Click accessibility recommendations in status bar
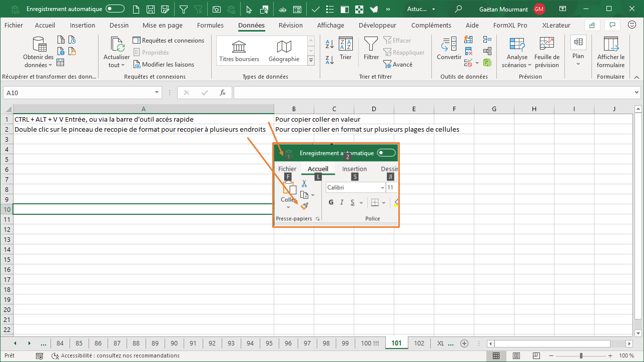644x362 pixels. tap(116, 356)
